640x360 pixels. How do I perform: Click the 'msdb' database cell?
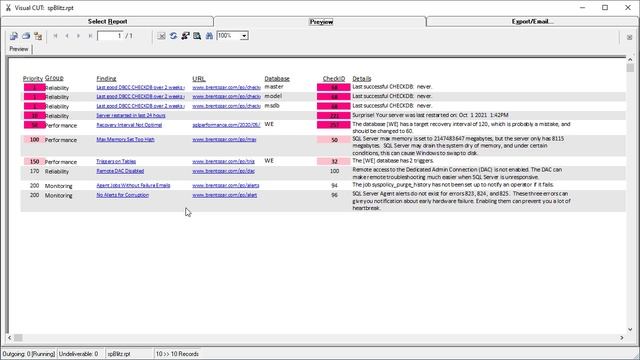click(x=272, y=105)
